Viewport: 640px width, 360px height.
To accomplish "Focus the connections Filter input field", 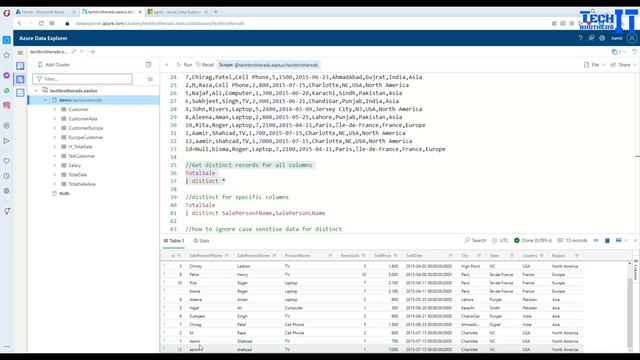I will coord(82,79).
